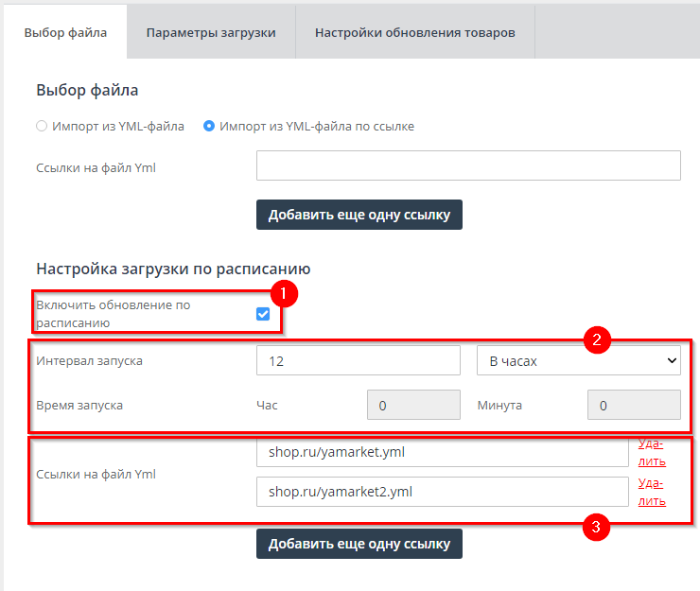Click the Минута launch time field

coord(634,405)
